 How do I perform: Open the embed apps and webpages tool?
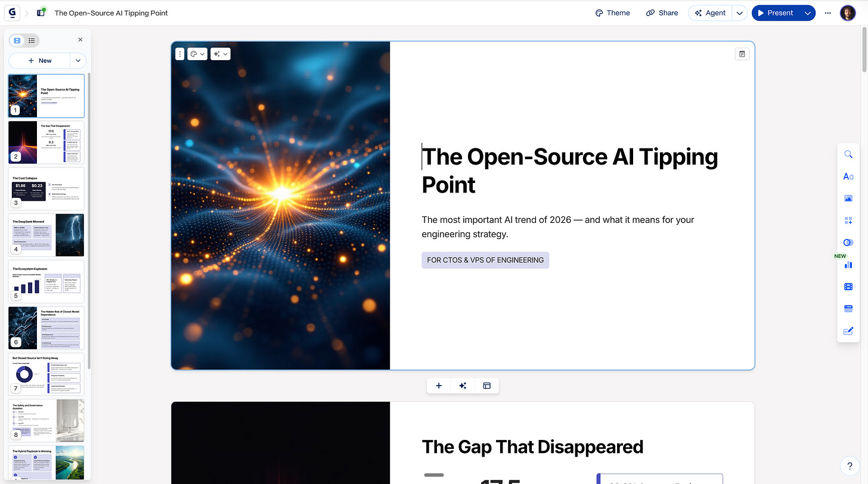coord(848,309)
